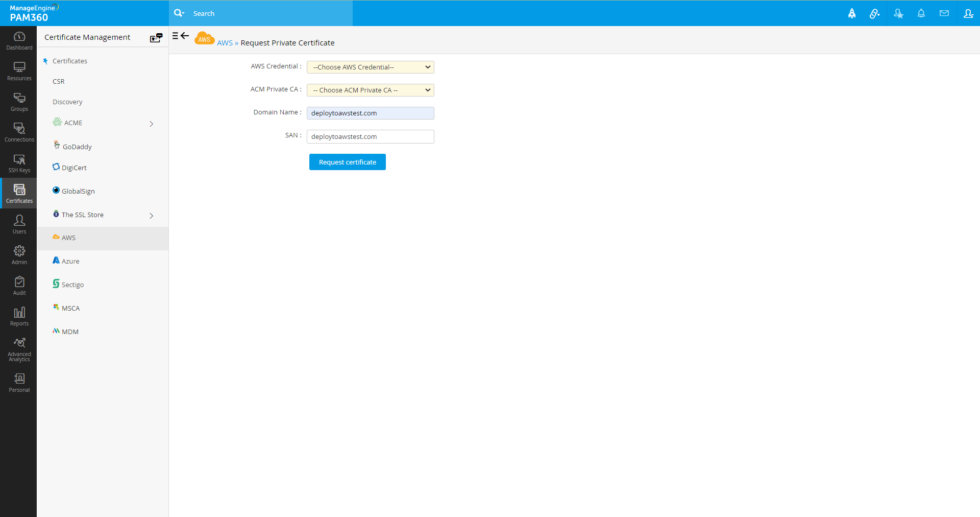Click the orange AWS cloud logo in breadcrumb
The width and height of the screenshot is (980, 517).
[x=204, y=38]
